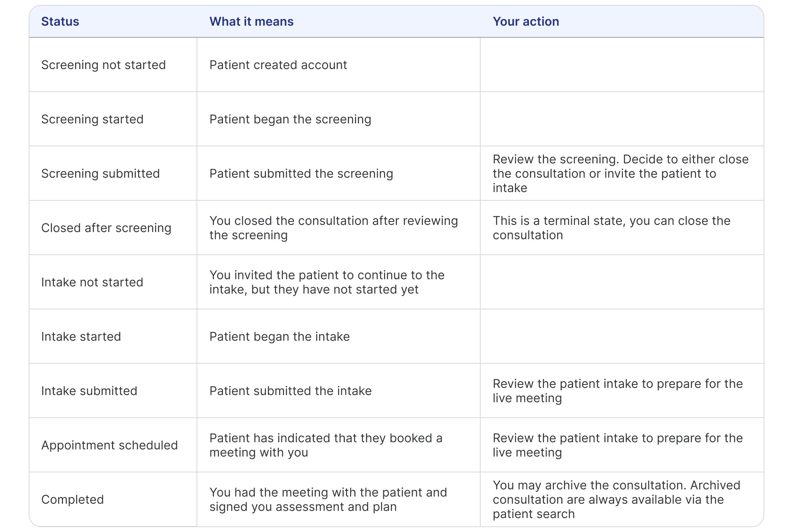
Task: Click the Review the screening action text
Action: click(620, 174)
